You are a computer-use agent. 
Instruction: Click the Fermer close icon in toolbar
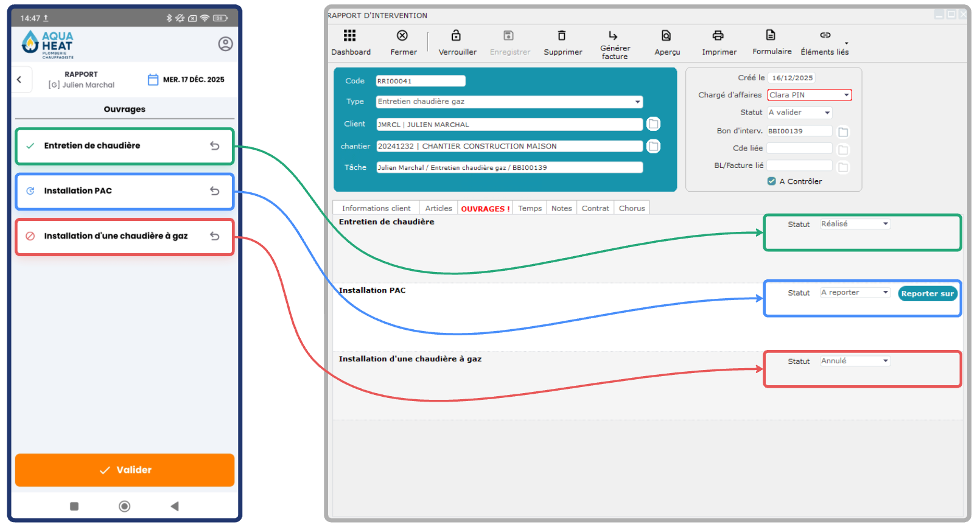[402, 36]
